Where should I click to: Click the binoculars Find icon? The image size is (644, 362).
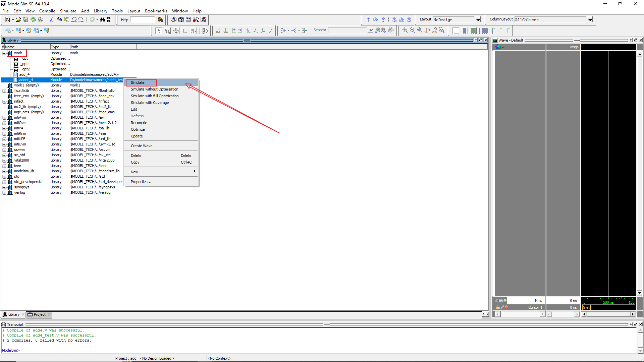102,19
